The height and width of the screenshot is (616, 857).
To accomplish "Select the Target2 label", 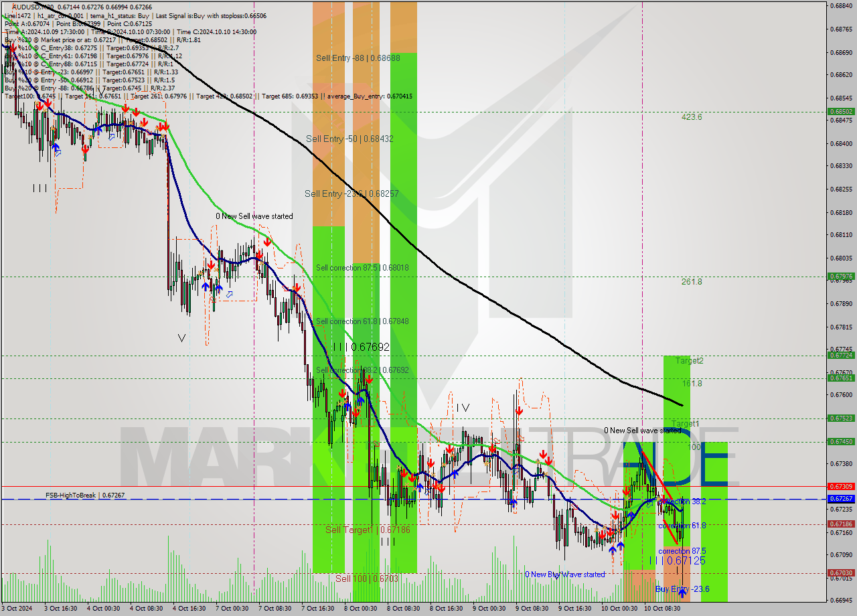I will (689, 361).
